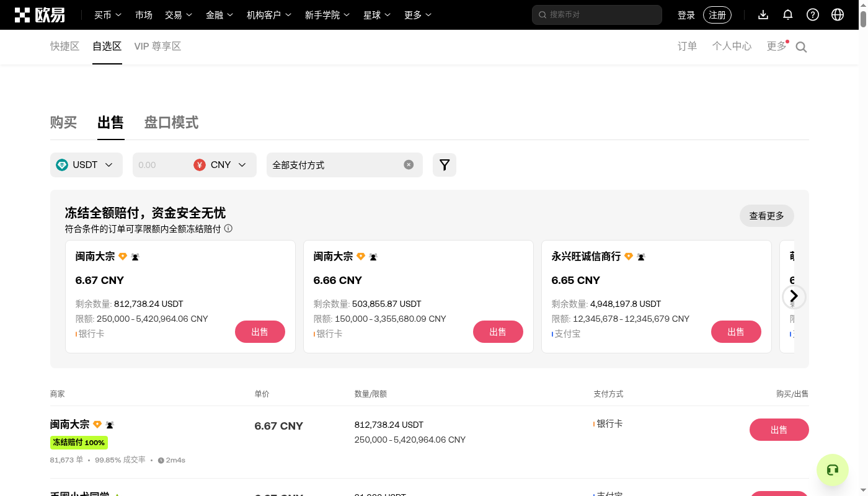Click the 支付方式 column header
The width and height of the screenshot is (868, 496).
608,394
